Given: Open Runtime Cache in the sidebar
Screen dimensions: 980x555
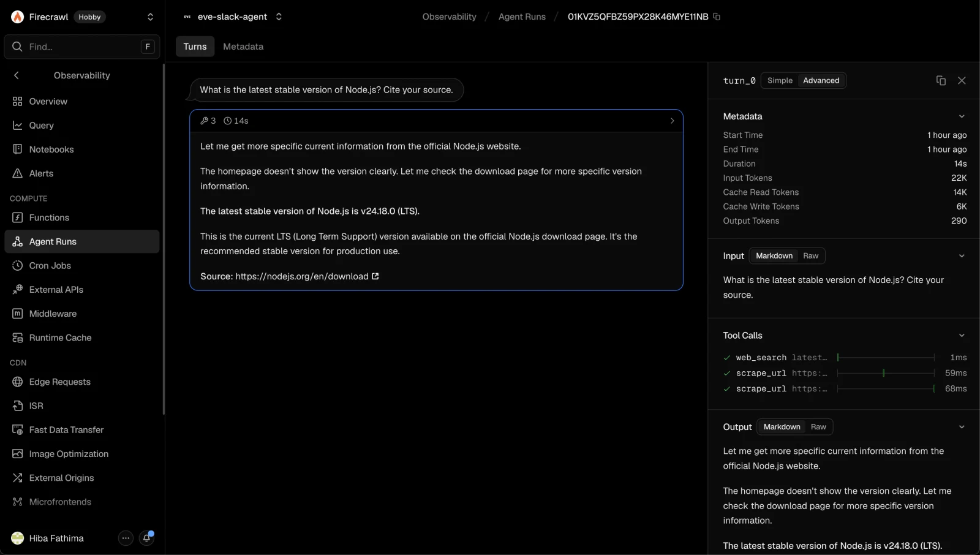Looking at the screenshot, I should tap(82, 338).
